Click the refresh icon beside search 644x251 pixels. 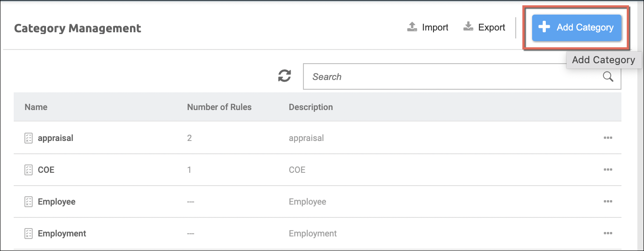pos(284,76)
